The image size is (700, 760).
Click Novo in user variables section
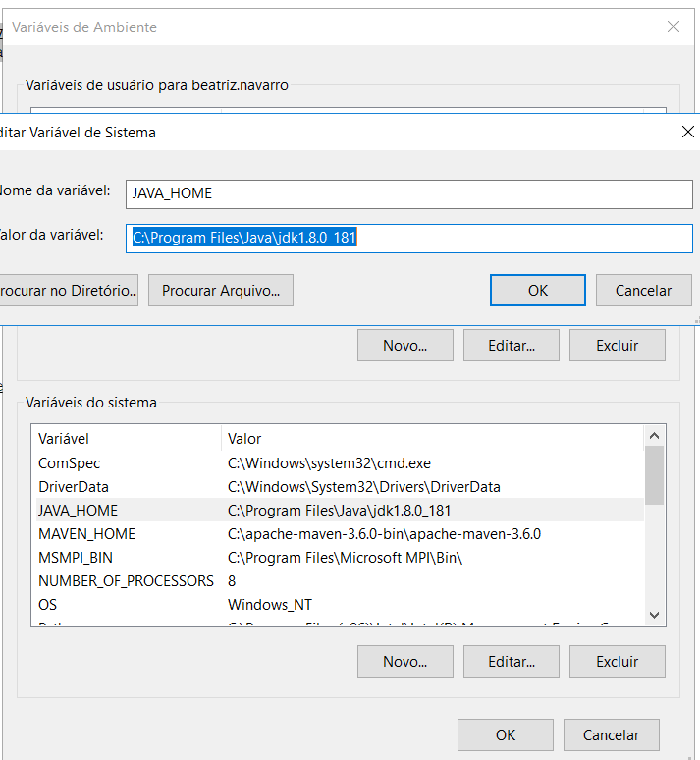tap(405, 346)
